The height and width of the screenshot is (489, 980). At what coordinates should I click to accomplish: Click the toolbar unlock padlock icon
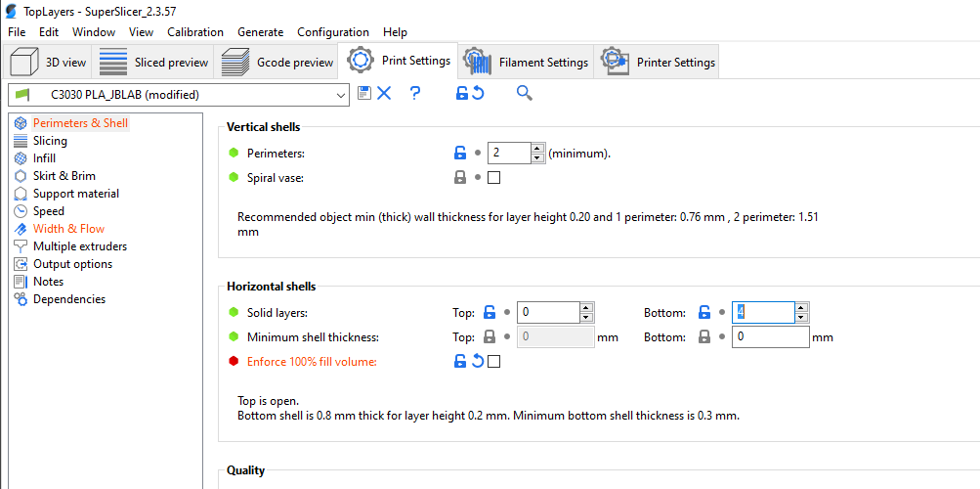point(461,94)
